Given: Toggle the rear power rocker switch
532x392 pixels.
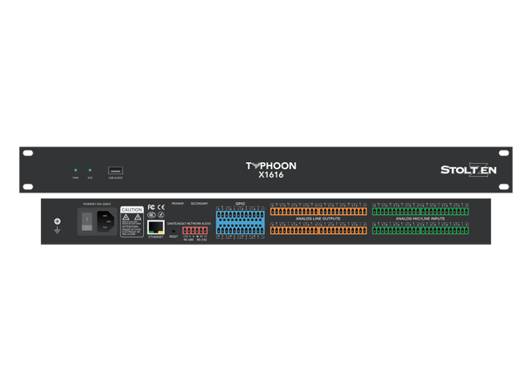Looking at the screenshot, I should point(87,221).
